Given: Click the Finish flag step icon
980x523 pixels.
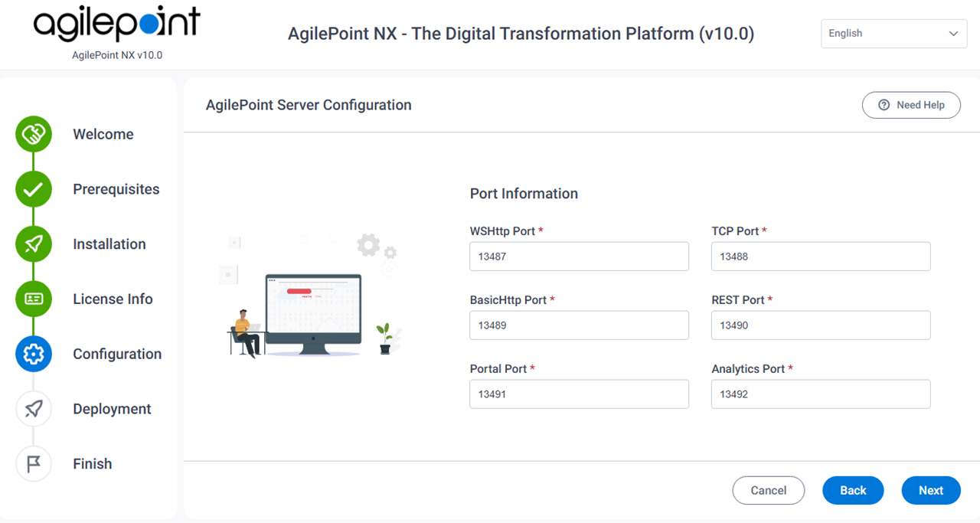Looking at the screenshot, I should [34, 464].
